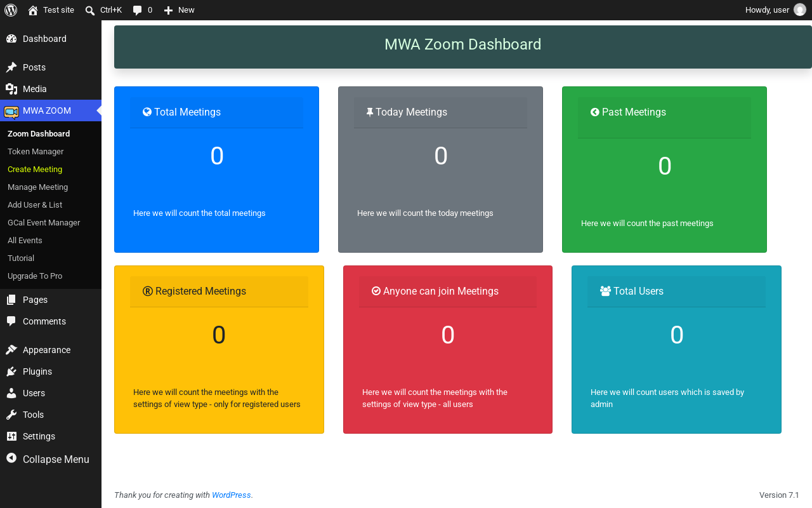Open the Media menu item
The image size is (812, 508).
pyautogui.click(x=51, y=89)
